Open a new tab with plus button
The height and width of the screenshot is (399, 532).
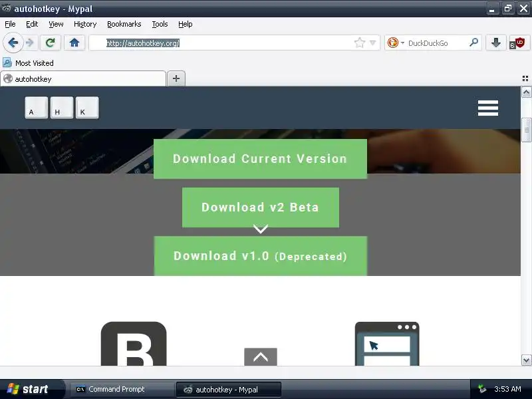[x=176, y=78]
